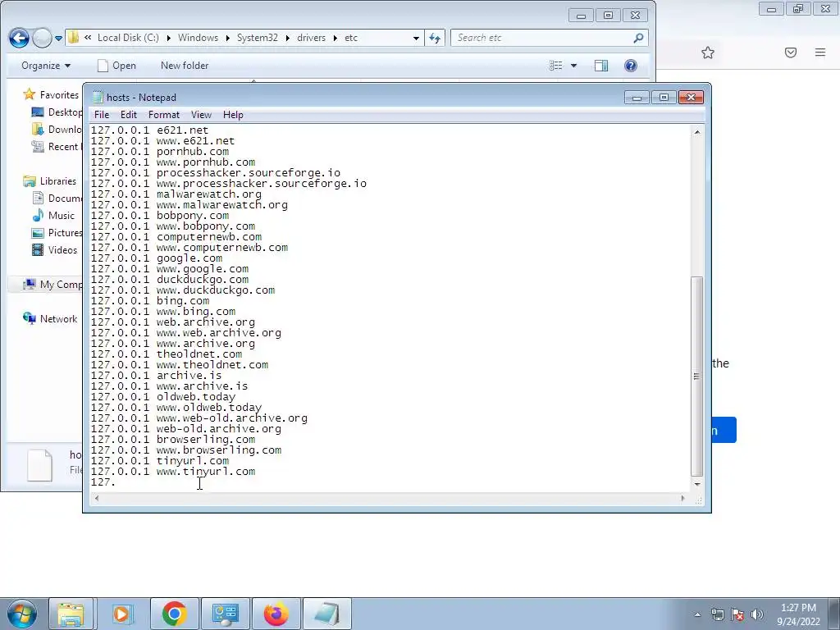
Task: Open Google Chrome from the taskbar
Action: coord(174,614)
